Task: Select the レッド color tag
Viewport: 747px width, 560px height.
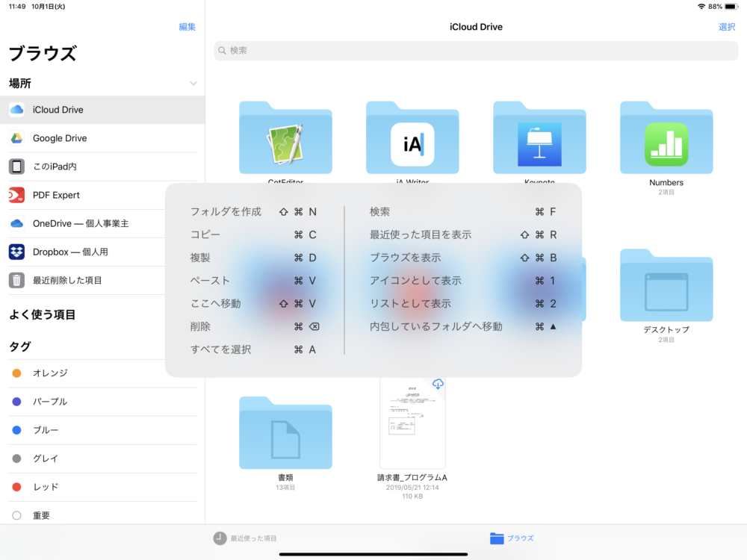Action: point(45,487)
